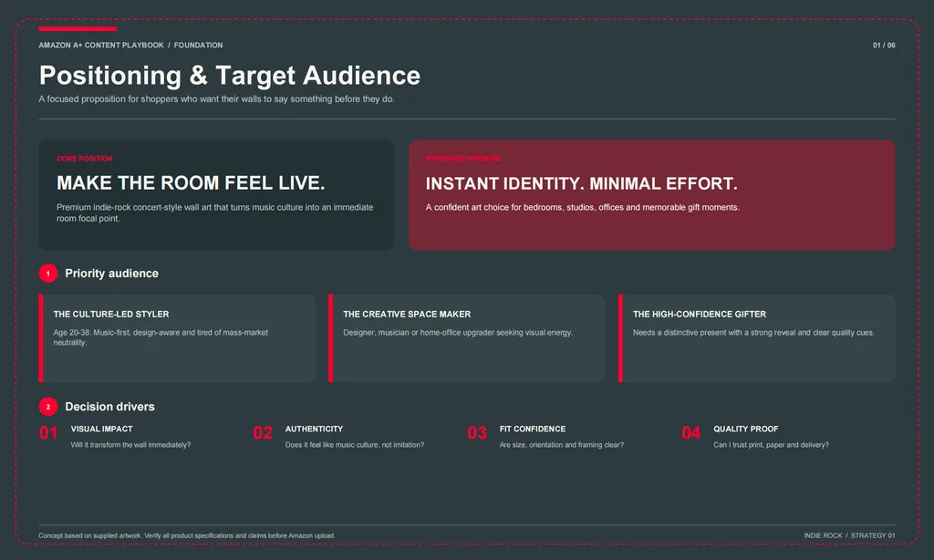Click 'AMAZON A+ CONTENT PLAYBOOK' breadcrumb text
Viewport: 934px width, 560px height.
[x=101, y=46]
